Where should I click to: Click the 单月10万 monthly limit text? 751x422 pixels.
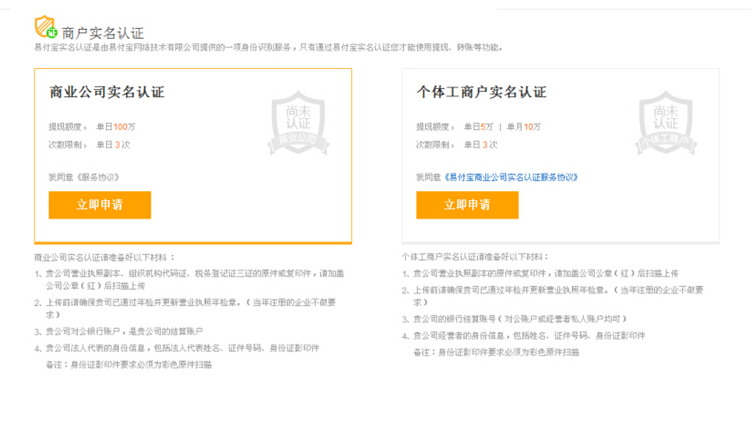(523, 127)
